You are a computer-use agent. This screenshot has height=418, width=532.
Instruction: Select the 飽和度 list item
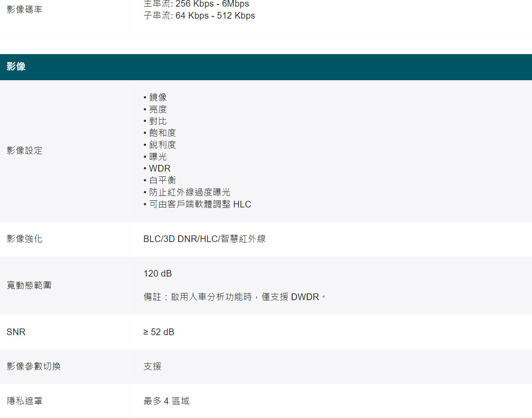pos(162,133)
